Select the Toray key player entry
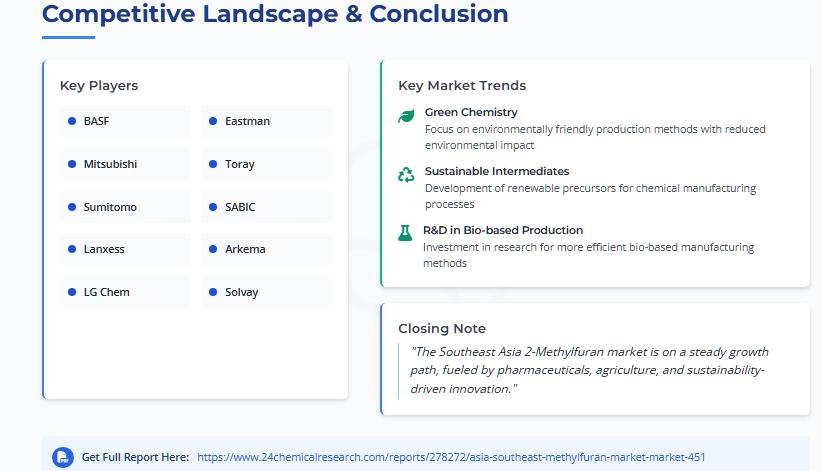The height and width of the screenshot is (471, 822). [266, 164]
